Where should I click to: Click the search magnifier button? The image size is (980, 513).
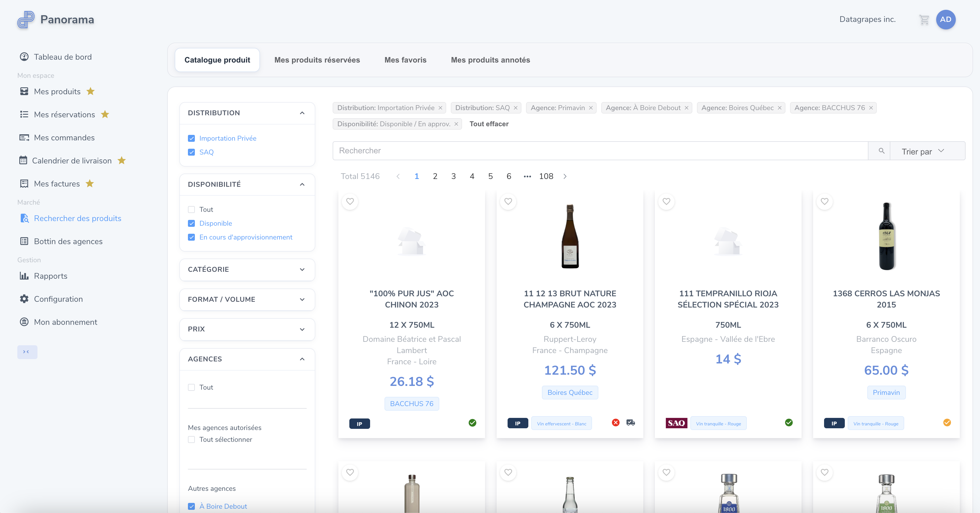point(881,151)
